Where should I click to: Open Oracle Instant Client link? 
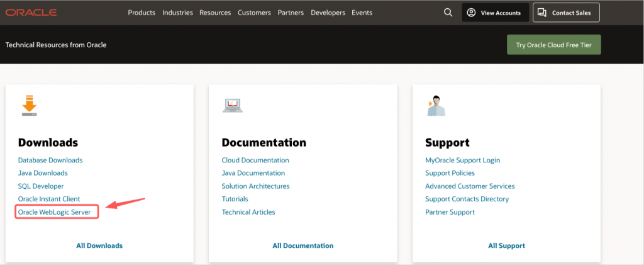click(x=49, y=199)
